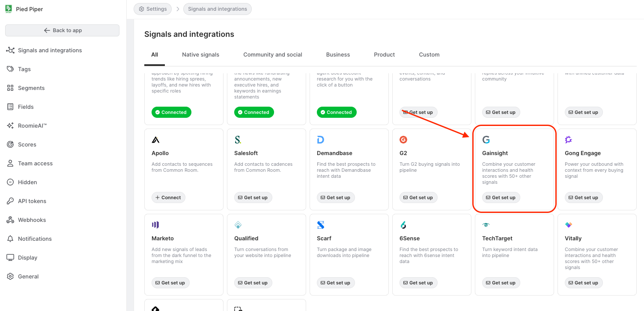Click the Apollo logo icon
Screen dimensions: 644x311
click(155, 140)
